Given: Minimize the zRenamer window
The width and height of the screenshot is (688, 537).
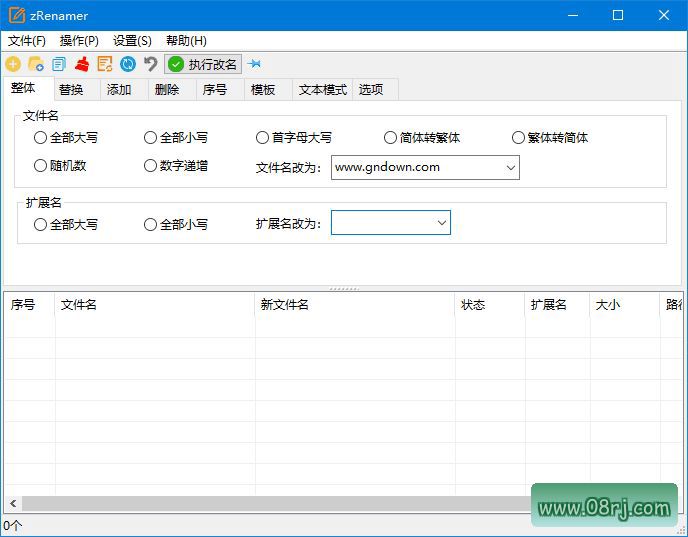Looking at the screenshot, I should 573,15.
